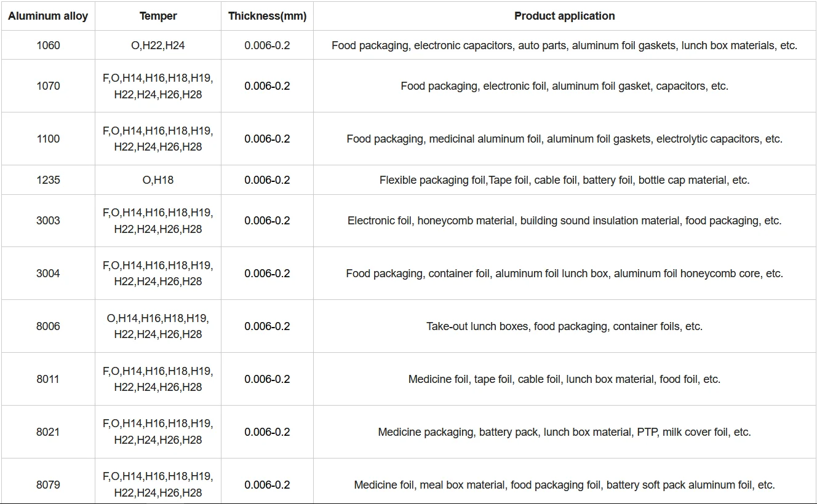The width and height of the screenshot is (817, 504).
Task: Click the Temper column header
Action: pos(158,16)
